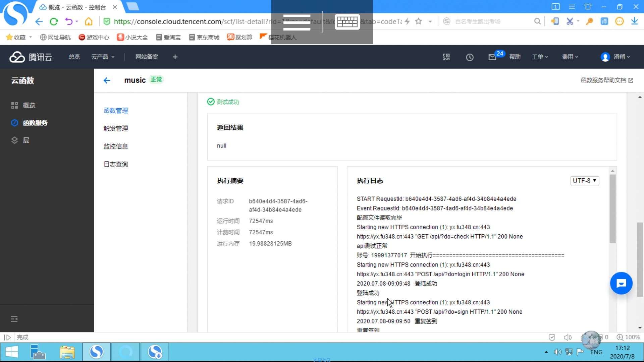Click the page vertical scrollbar thumb

[x=640, y=260]
